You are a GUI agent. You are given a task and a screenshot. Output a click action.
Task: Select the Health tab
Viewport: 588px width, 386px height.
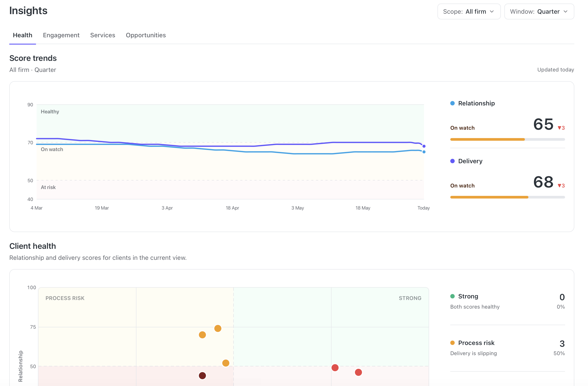coord(23,35)
